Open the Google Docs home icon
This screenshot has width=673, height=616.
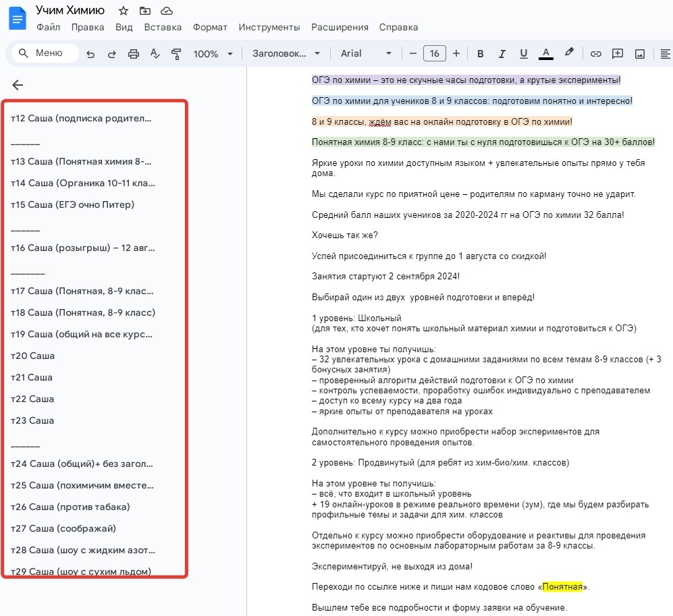click(18, 18)
